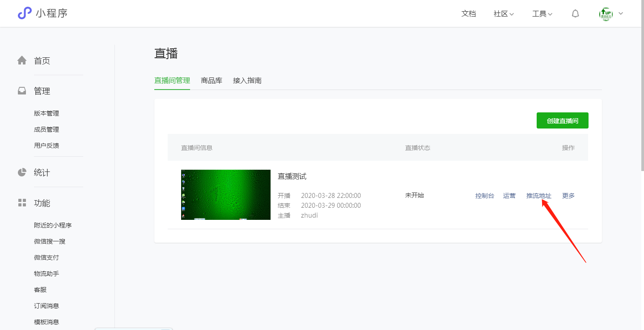Screen dimensions: 644x330
Task: Click the account avatar icon
Action: (x=606, y=14)
